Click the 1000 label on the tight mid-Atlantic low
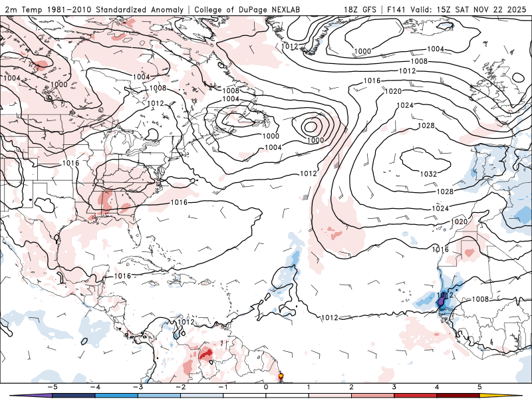Image resolution: width=532 pixels, height=399 pixels. tap(315, 140)
